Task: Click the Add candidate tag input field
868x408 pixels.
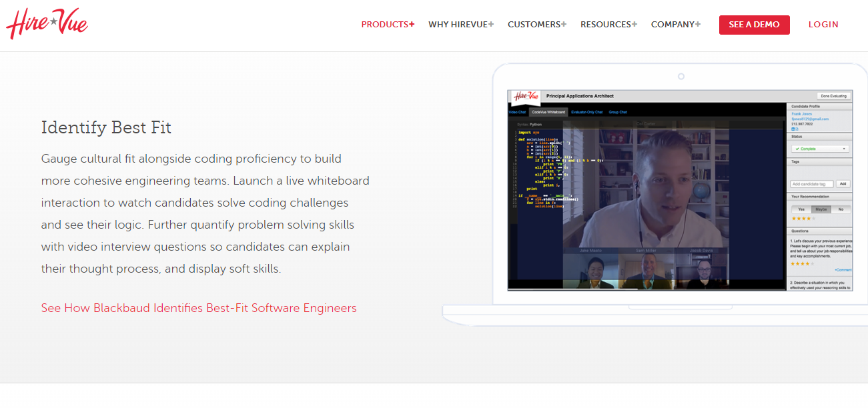Action: click(812, 184)
